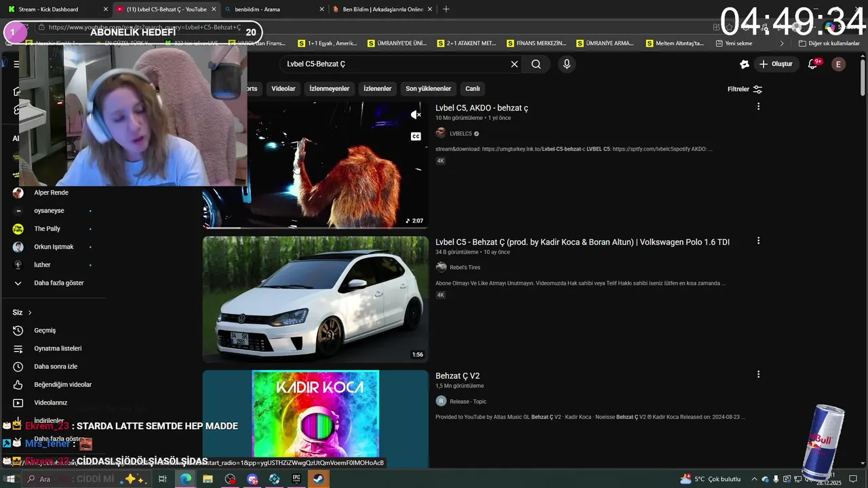
Task: Open Beğendiğim videolar in sidebar
Action: point(62,384)
